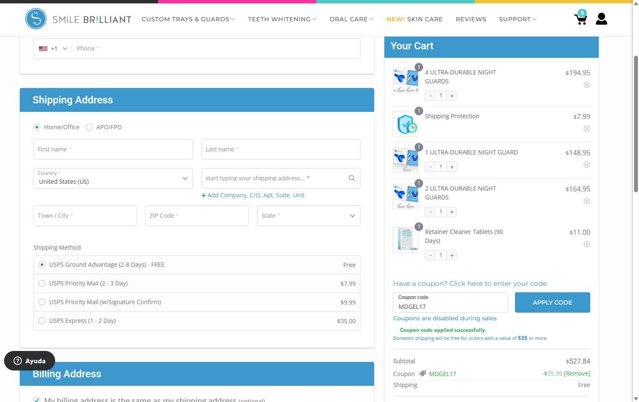The image size is (639, 402).
Task: Remove 2 Ultra-Durable Night Guards item
Action: pyautogui.click(x=586, y=201)
